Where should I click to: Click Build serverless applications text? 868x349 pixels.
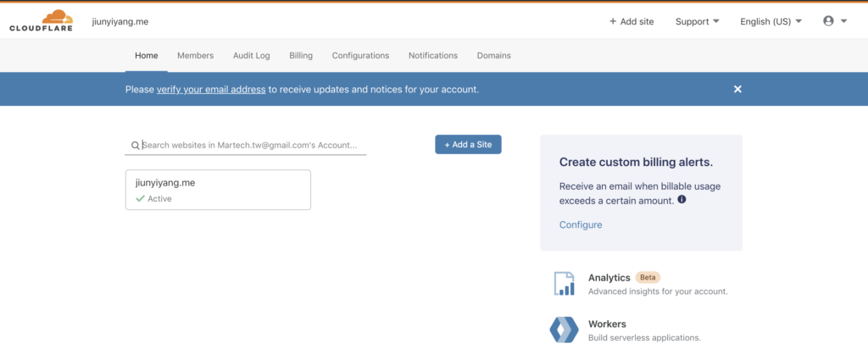click(644, 337)
